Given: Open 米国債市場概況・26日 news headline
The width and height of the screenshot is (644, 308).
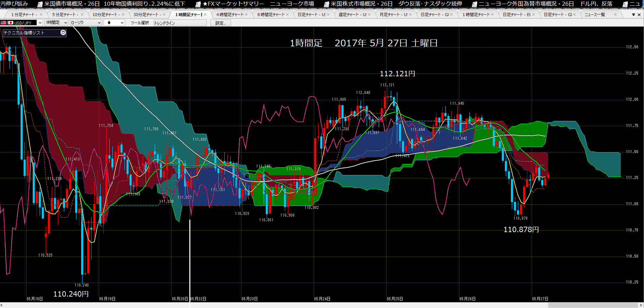Looking at the screenshot, I should 115,4.
